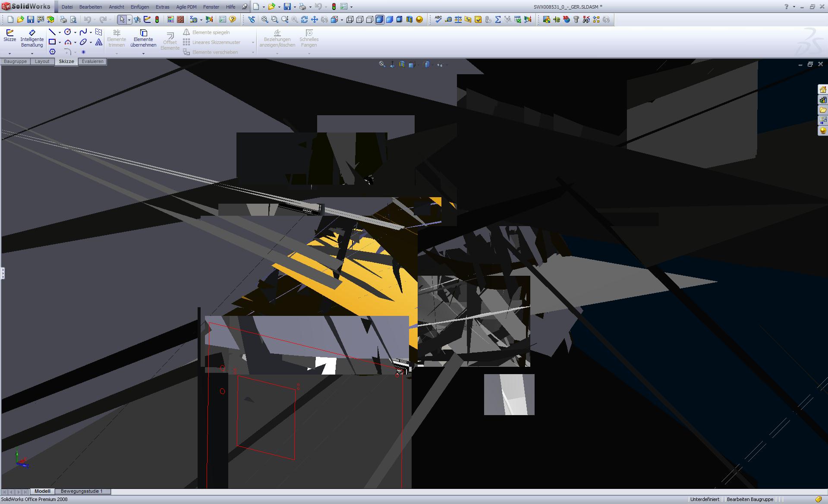Switch to Hidden Lines Removed display
This screenshot has height=504, width=828.
[x=370, y=19]
